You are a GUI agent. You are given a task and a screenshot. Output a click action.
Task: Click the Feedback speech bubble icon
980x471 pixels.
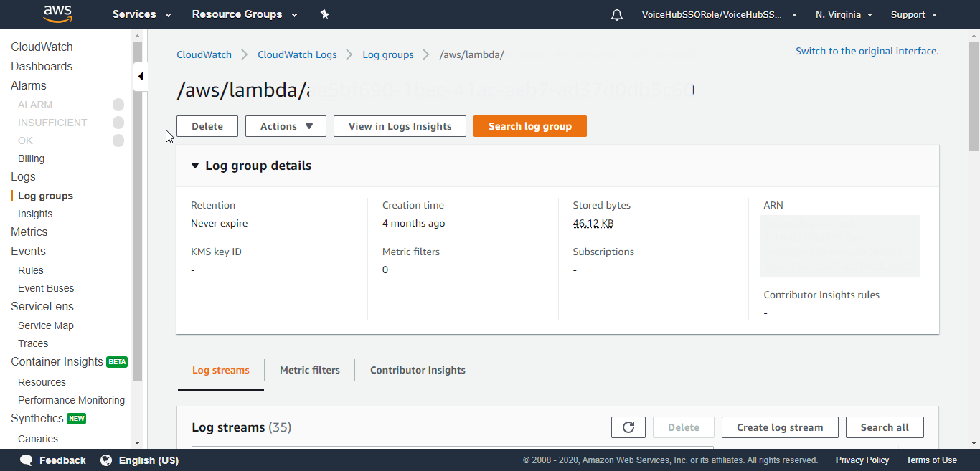pyautogui.click(x=27, y=460)
